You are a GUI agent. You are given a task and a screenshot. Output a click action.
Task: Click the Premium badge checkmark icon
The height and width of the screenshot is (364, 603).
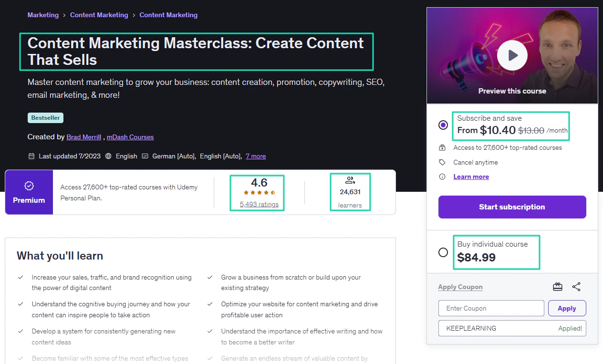coord(29,186)
